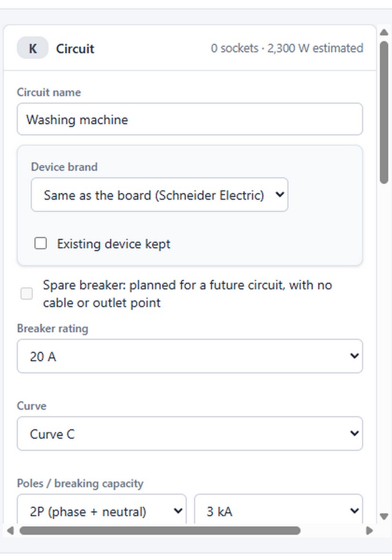Click the horizontal scrollbar thumb
The image size is (392, 560).
point(160,530)
